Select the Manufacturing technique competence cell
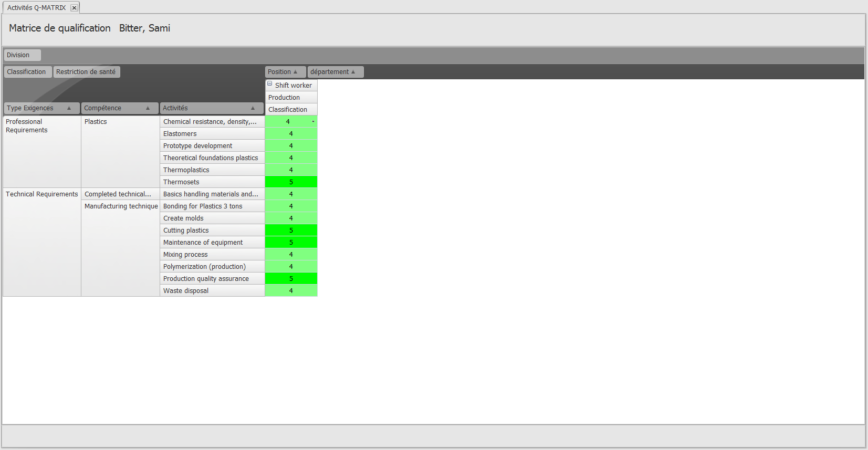The image size is (868, 450). coord(121,206)
